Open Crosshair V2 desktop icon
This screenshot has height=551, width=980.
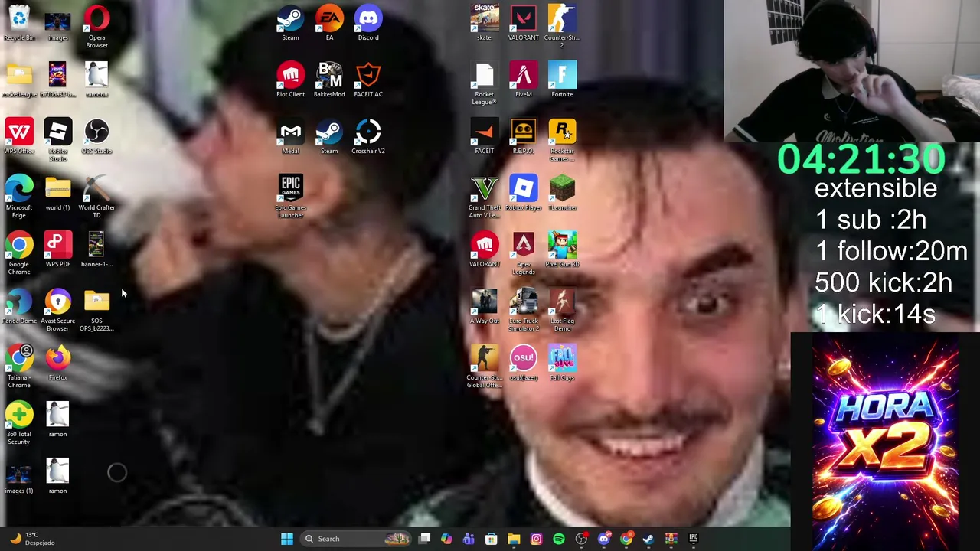[368, 136]
